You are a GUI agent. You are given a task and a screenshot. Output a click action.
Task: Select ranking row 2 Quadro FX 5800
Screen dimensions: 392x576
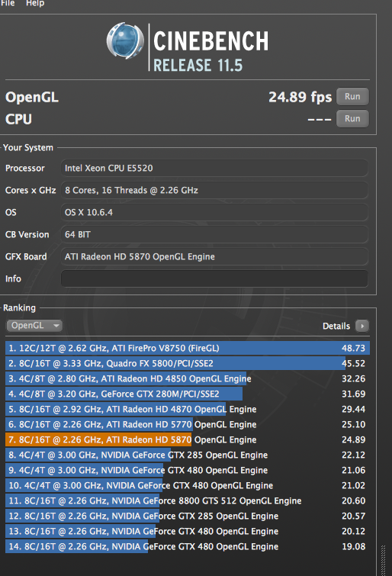(188, 363)
